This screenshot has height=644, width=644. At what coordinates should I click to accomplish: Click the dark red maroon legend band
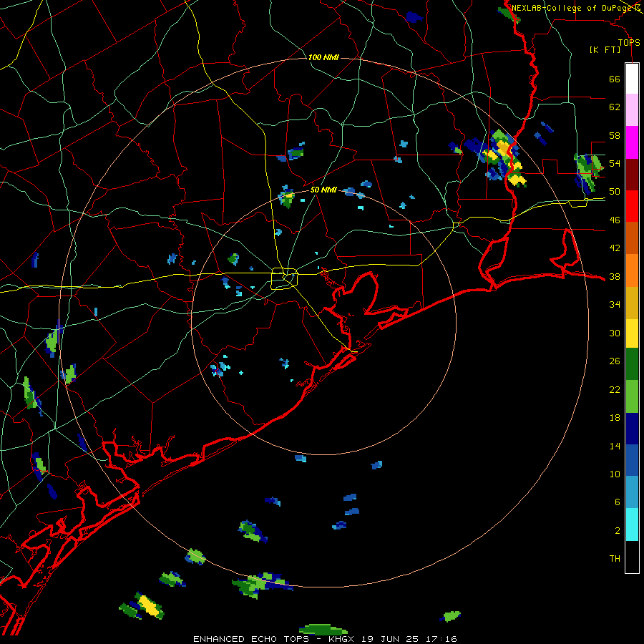[x=632, y=174]
